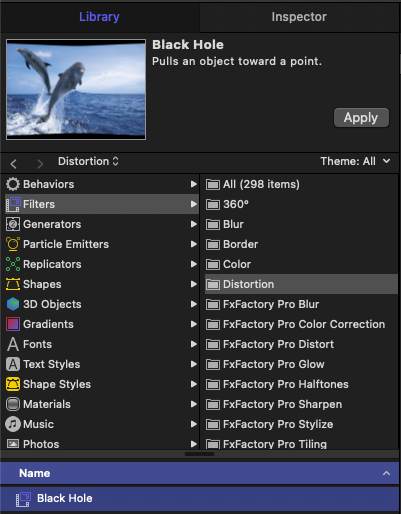Viewport: 401px width, 514px height.
Task: Switch to the Inspector tab
Action: [x=299, y=17]
